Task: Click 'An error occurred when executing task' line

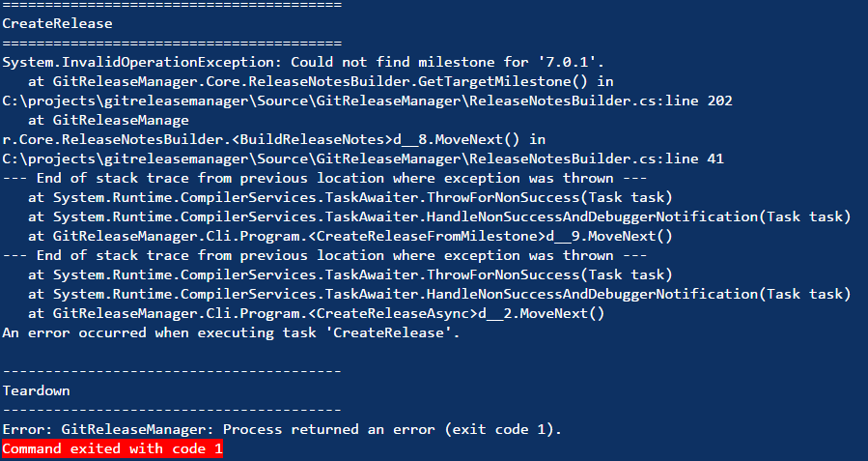Action: [x=232, y=332]
